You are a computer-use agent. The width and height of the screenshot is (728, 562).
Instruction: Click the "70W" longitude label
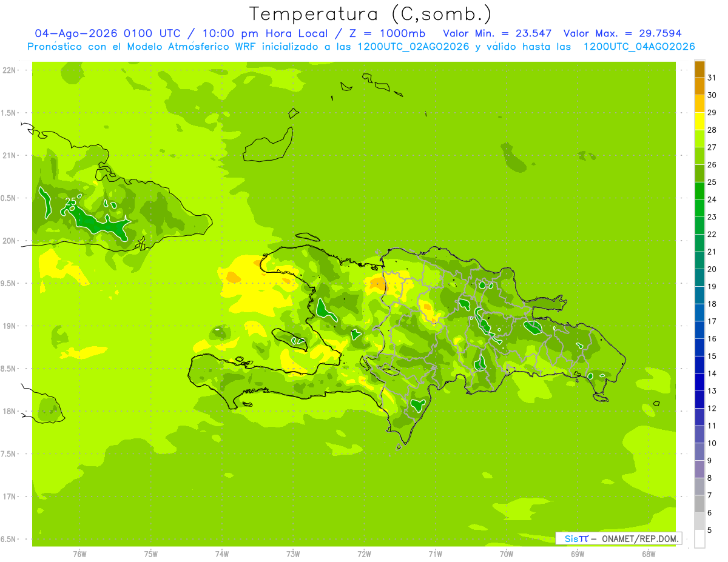[x=507, y=554]
